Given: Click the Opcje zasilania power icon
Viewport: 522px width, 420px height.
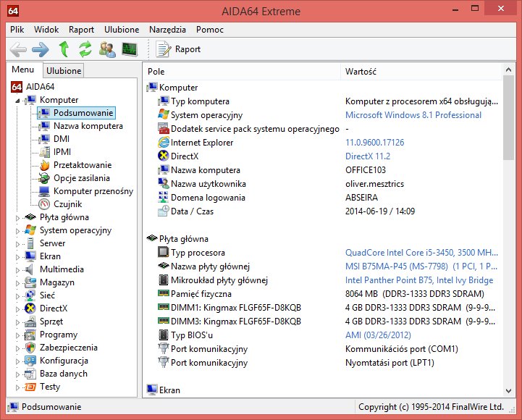Looking at the screenshot, I should 44,178.
